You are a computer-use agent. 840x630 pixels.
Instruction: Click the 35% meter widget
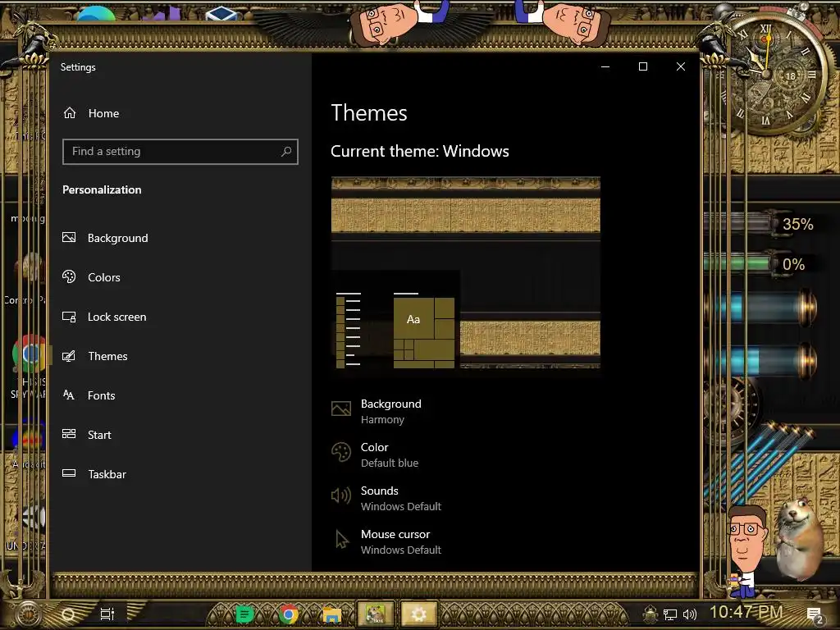760,223
